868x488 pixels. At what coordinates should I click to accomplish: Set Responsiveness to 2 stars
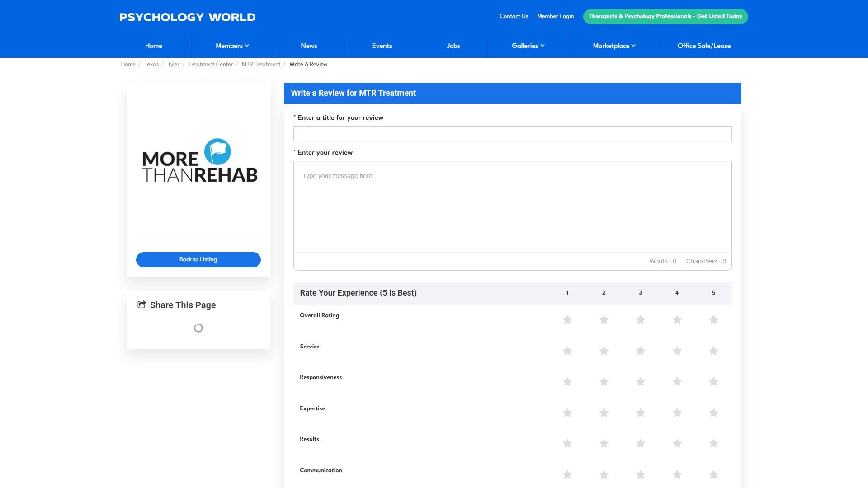click(604, 382)
